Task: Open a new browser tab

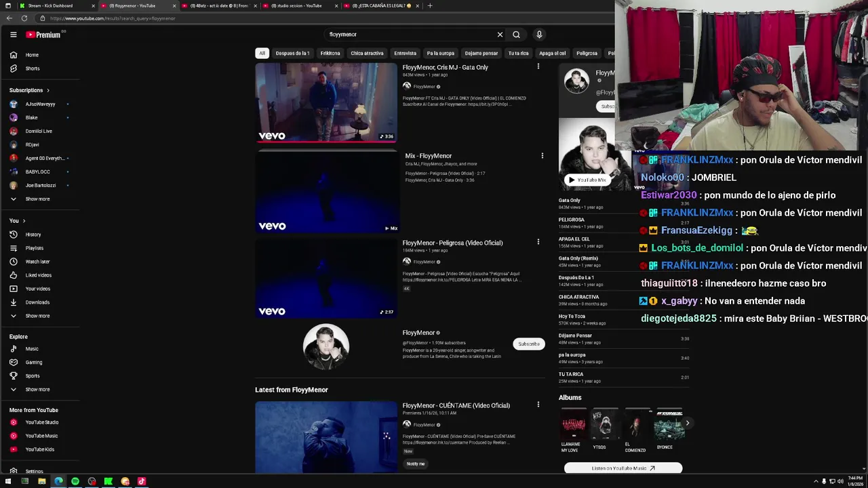Action: (429, 5)
